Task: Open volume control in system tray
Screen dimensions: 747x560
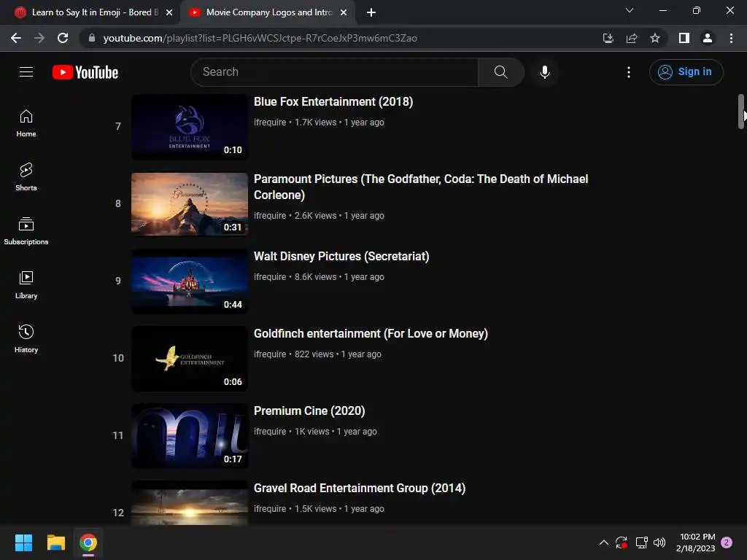Action: point(659,542)
